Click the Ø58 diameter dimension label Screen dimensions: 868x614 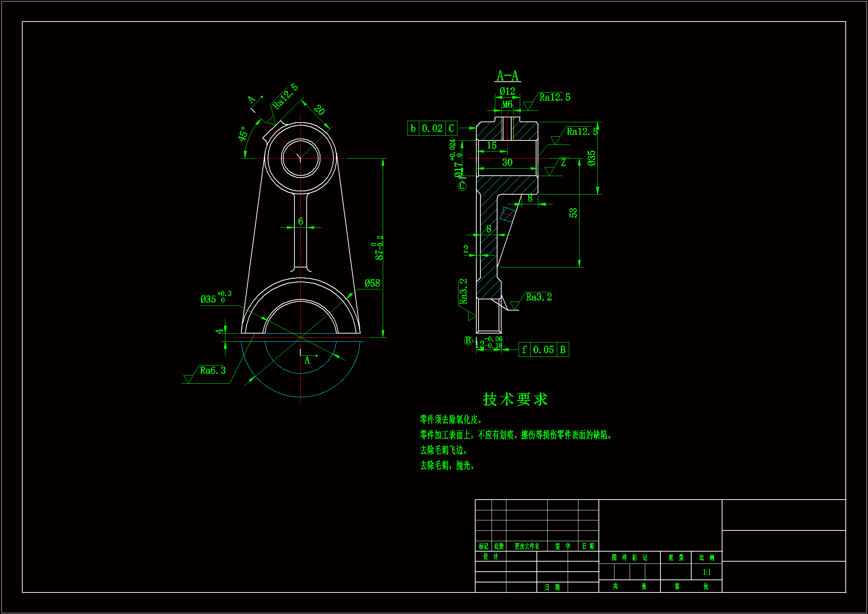[x=372, y=283]
